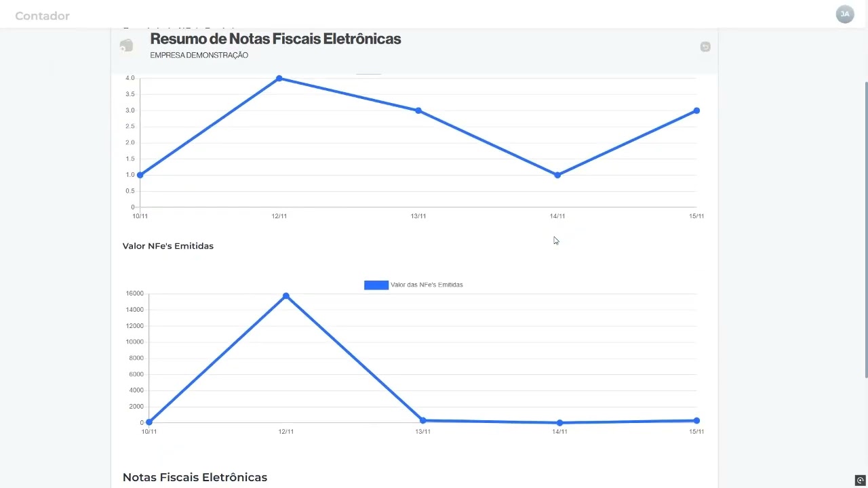868x488 pixels.
Task: Click the 12/11 peak point on the upper chart
Action: click(x=279, y=79)
